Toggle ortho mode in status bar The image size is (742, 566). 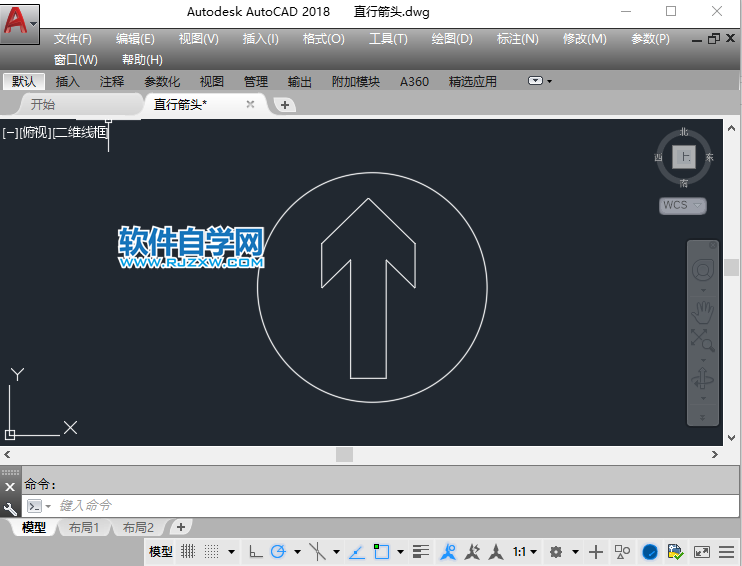coord(256,551)
